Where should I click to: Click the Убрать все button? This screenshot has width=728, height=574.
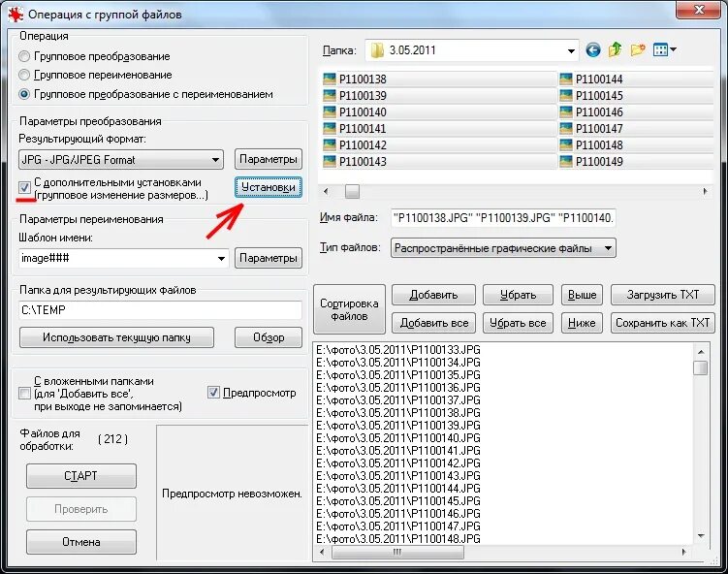[x=519, y=323]
